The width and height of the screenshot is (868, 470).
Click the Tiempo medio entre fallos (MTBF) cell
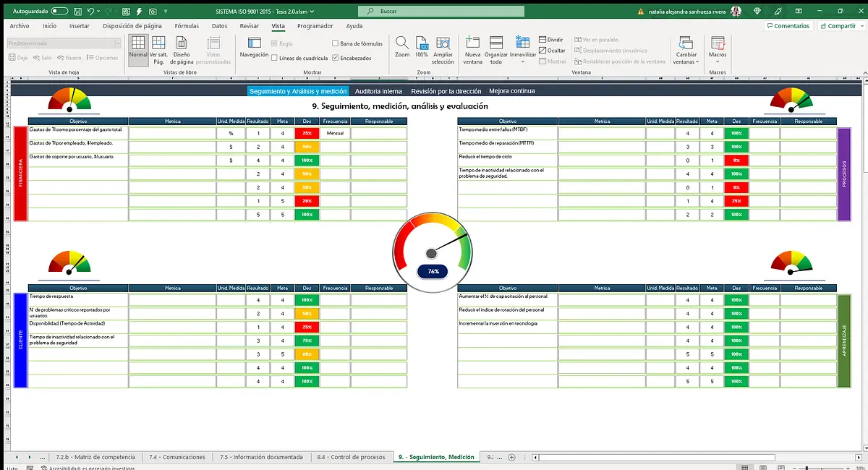507,133
